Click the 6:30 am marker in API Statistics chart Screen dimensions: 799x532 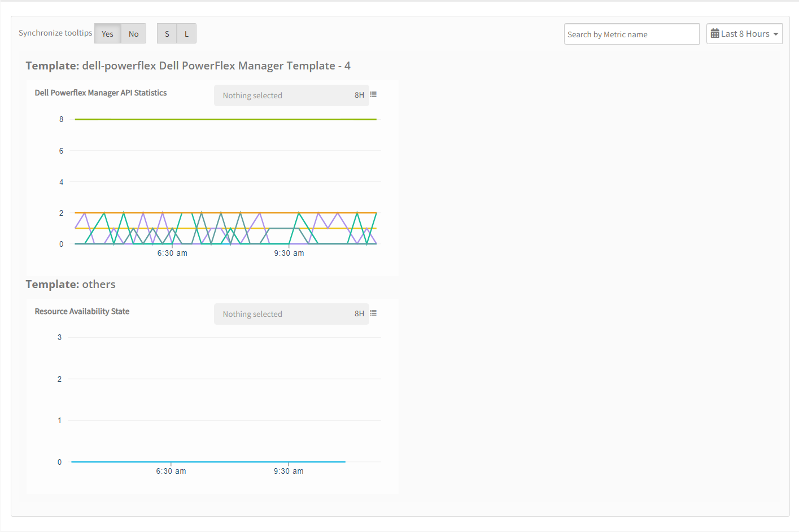(172, 253)
